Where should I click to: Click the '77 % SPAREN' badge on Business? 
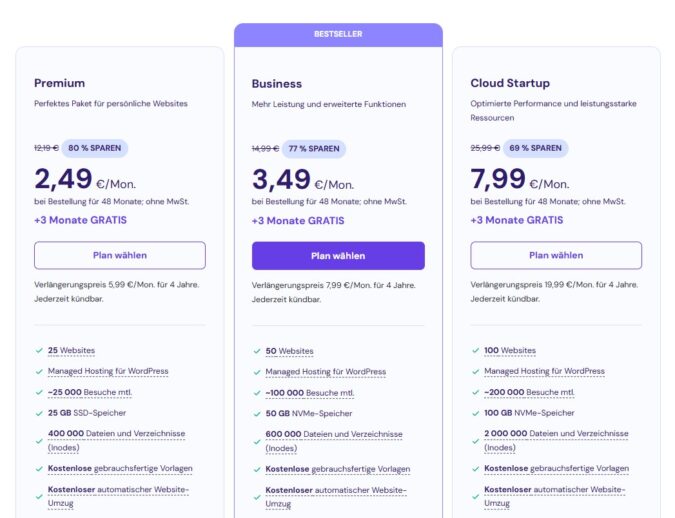pyautogui.click(x=312, y=148)
